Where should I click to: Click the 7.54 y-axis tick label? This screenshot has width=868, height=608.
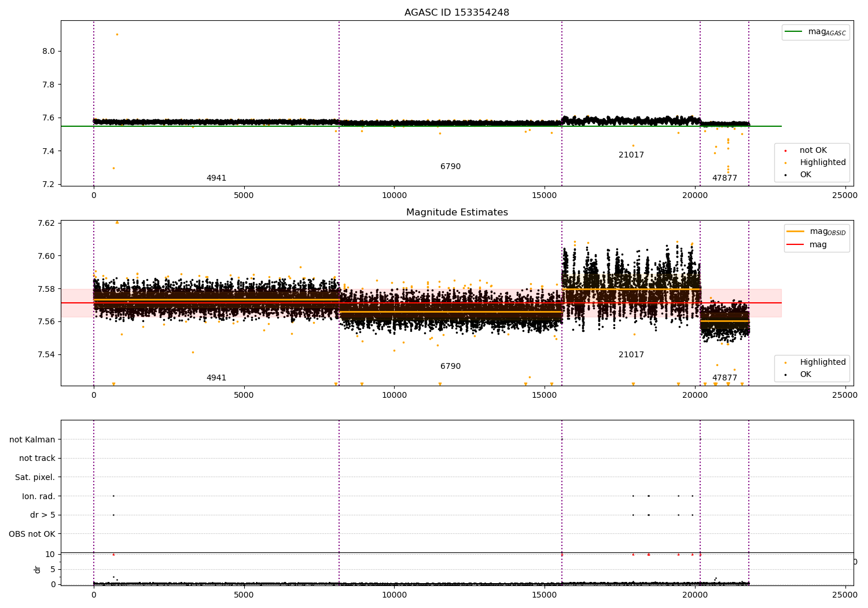[46, 355]
